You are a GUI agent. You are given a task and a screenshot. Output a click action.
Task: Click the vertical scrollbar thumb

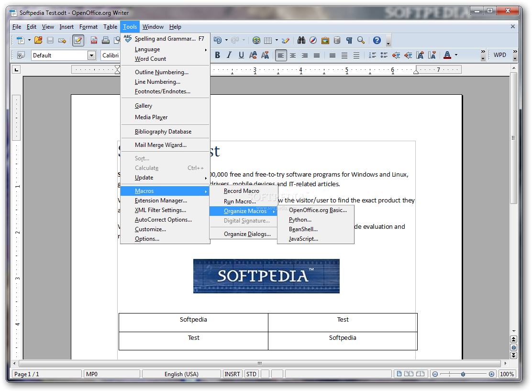tap(514, 138)
